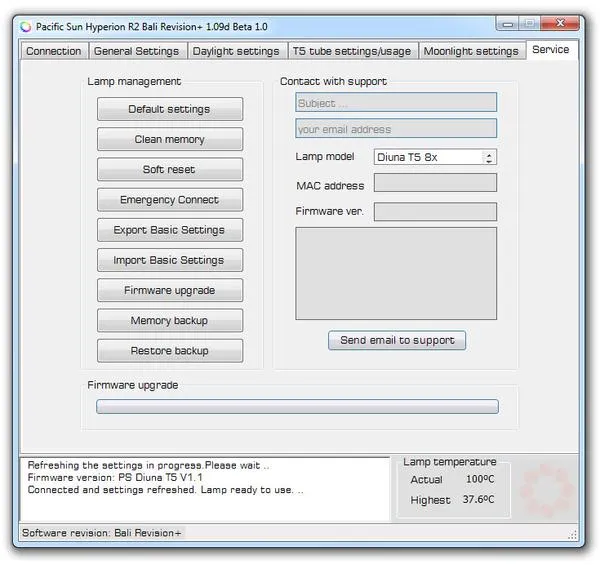This screenshot has height=569, width=600.
Task: Click the log line 'Firmware version: PS Diuna T5 V1.1'
Action: tap(115, 478)
